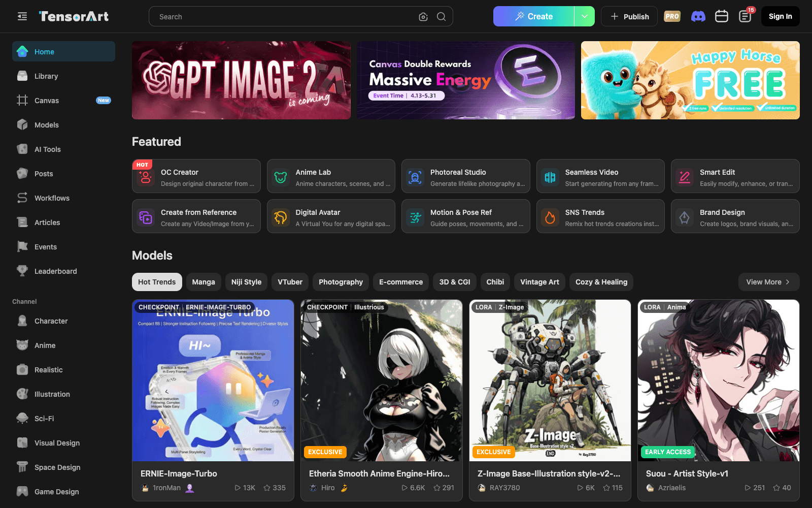The width and height of the screenshot is (812, 508).
Task: Open OC Creator tool icon
Action: click(x=146, y=177)
